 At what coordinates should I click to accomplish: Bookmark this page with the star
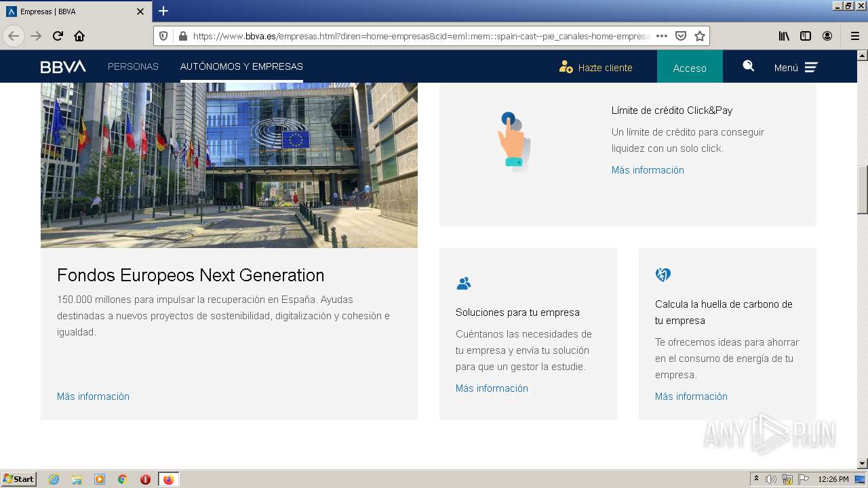click(700, 36)
